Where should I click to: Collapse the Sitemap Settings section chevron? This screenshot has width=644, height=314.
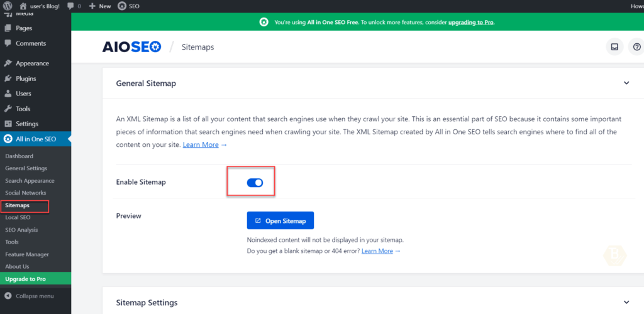pyautogui.click(x=626, y=302)
